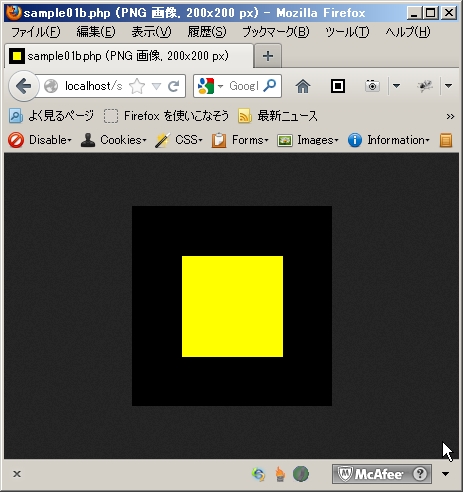Click the magnifier search icon
This screenshot has height=492, width=463.
click(270, 86)
